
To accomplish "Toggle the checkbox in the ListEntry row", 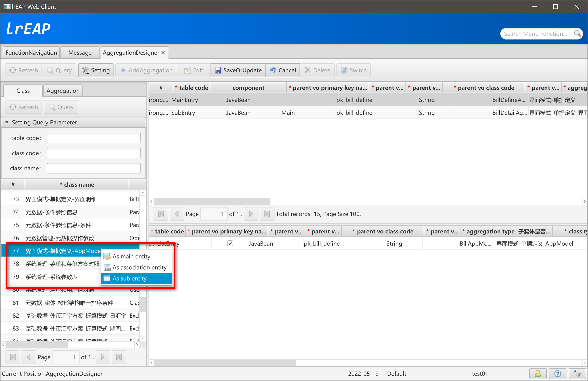I will point(230,243).
